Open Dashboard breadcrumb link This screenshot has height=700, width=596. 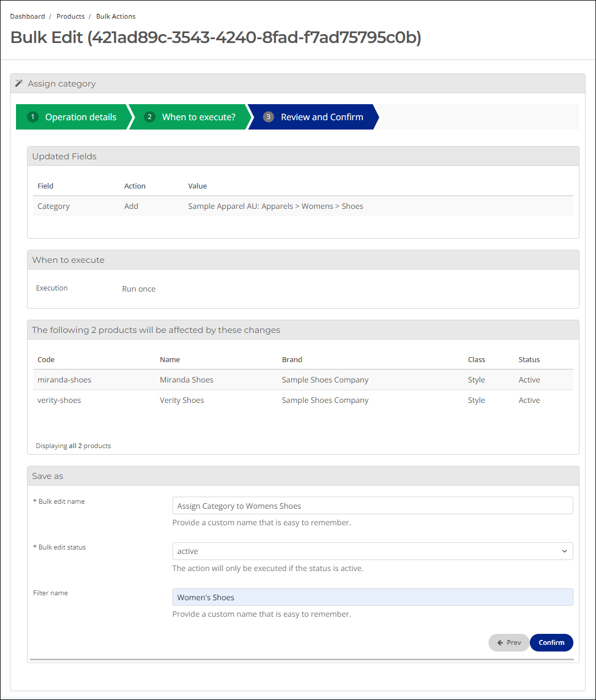[28, 17]
